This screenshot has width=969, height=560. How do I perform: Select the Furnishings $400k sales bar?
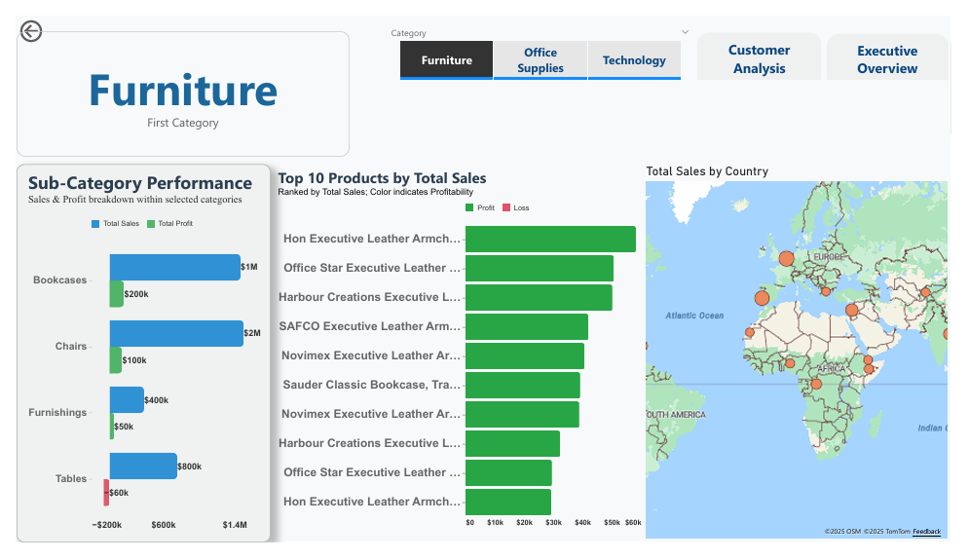[127, 399]
